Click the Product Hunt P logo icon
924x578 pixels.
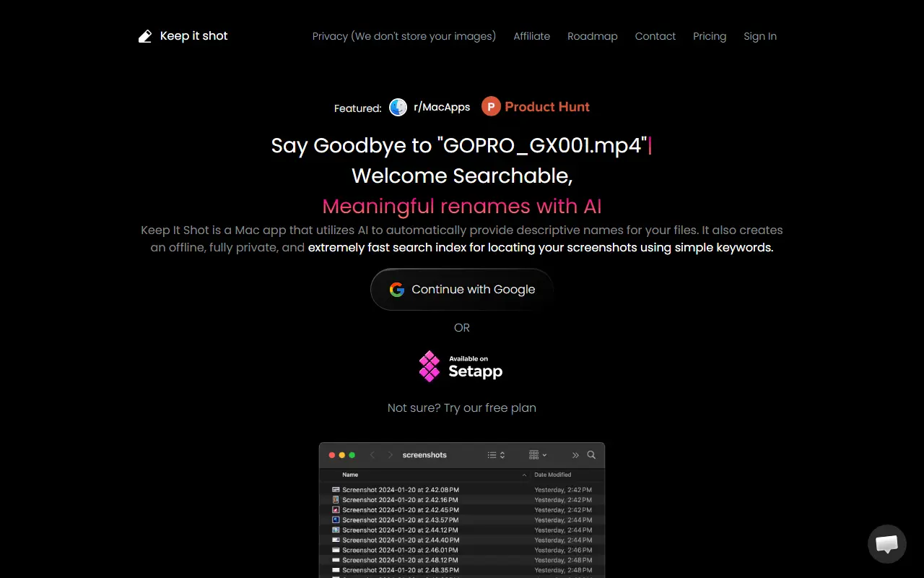coord(491,107)
